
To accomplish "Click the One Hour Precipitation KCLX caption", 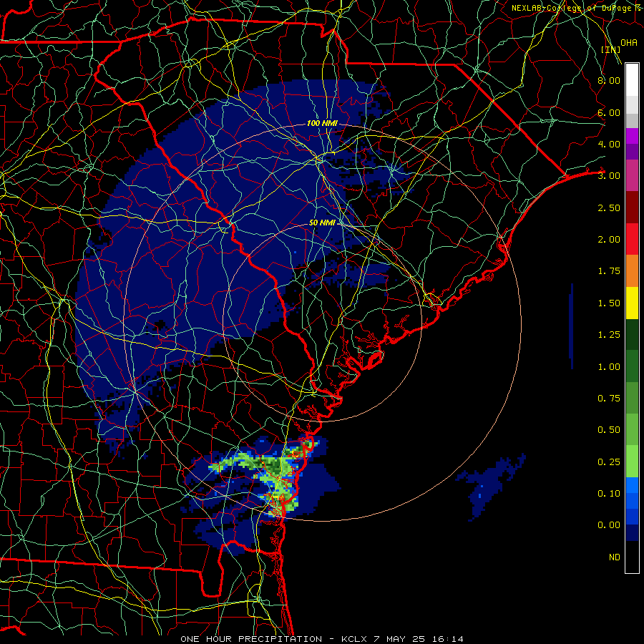I will click(x=322, y=639).
